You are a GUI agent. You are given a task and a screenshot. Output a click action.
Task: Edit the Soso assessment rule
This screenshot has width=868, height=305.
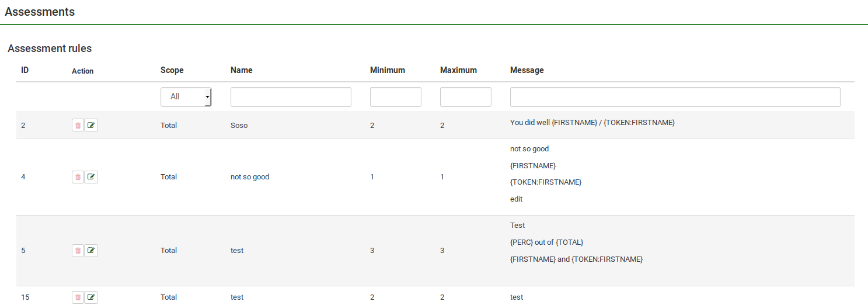click(x=91, y=125)
